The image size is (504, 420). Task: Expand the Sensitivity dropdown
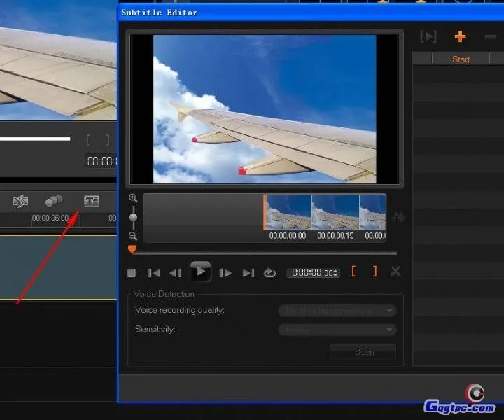[x=337, y=330]
